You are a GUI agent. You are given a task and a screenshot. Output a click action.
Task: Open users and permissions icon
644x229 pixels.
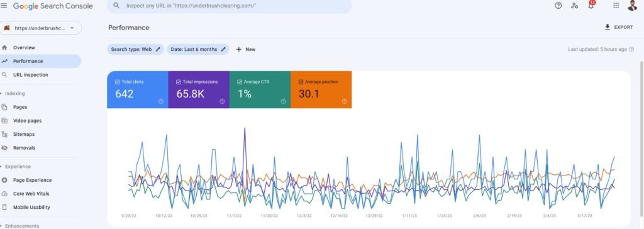[x=575, y=6]
